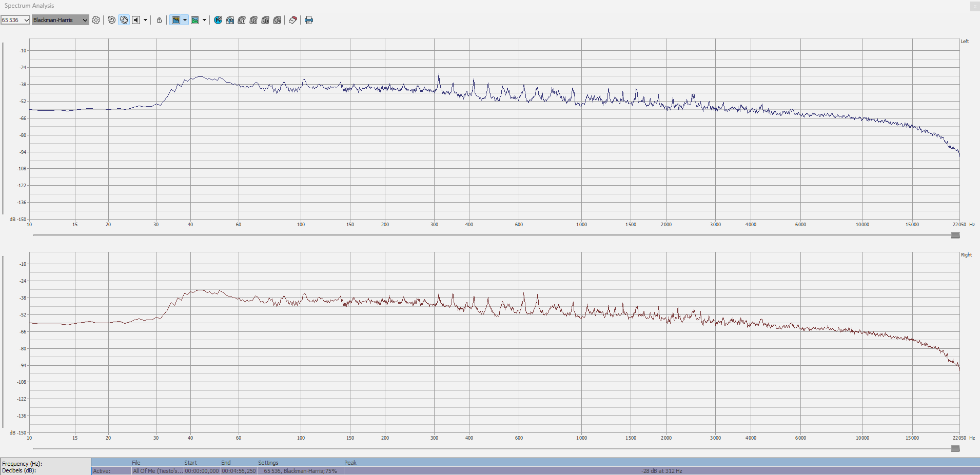Expand the spectrum graph view options arrow

click(185, 20)
